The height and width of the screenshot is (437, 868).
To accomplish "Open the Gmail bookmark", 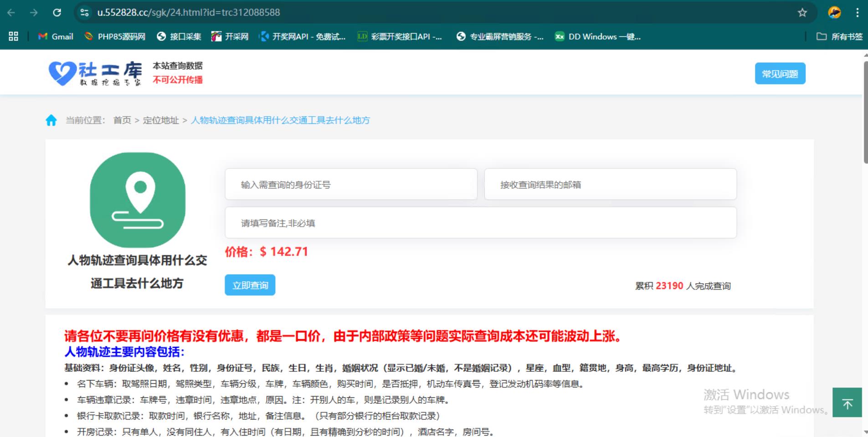I will [x=56, y=36].
